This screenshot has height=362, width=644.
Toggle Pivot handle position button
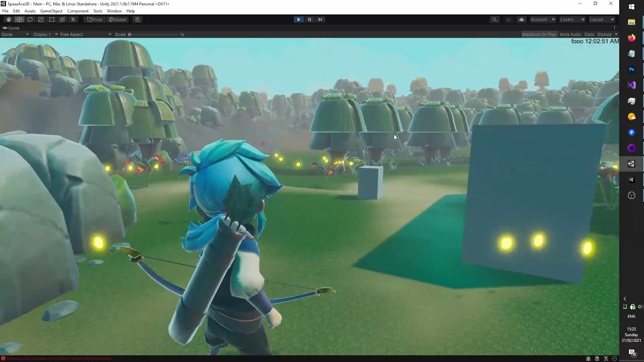pyautogui.click(x=94, y=20)
